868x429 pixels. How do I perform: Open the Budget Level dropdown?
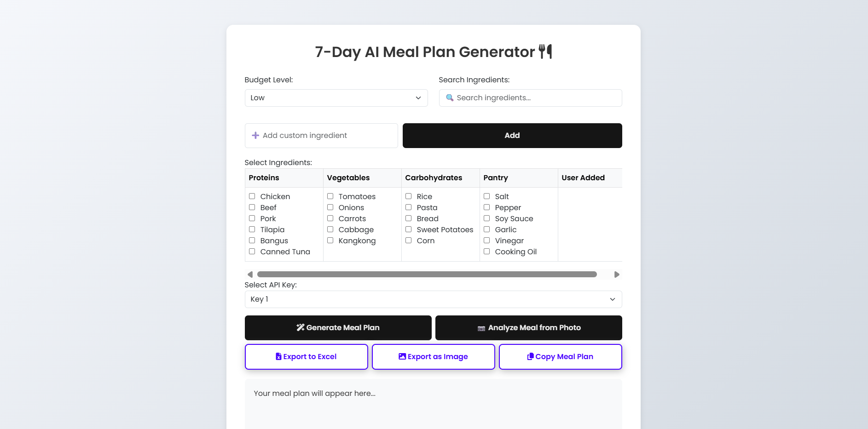click(x=336, y=98)
